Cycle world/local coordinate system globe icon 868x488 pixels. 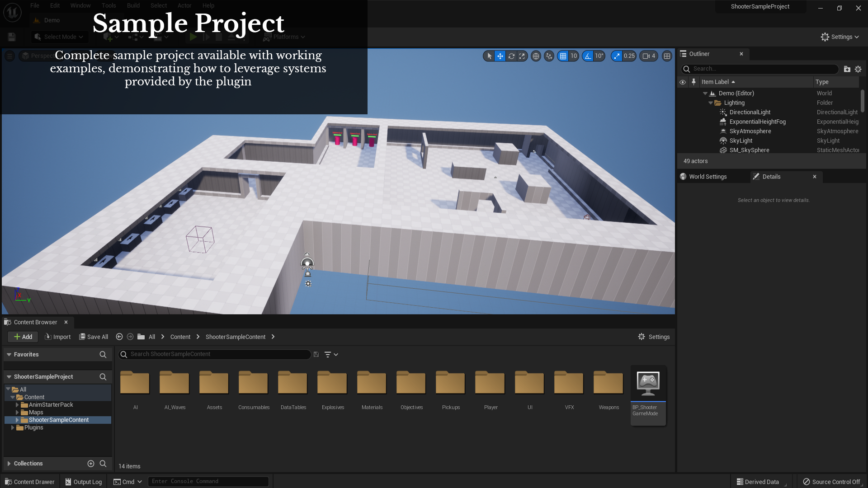536,56
